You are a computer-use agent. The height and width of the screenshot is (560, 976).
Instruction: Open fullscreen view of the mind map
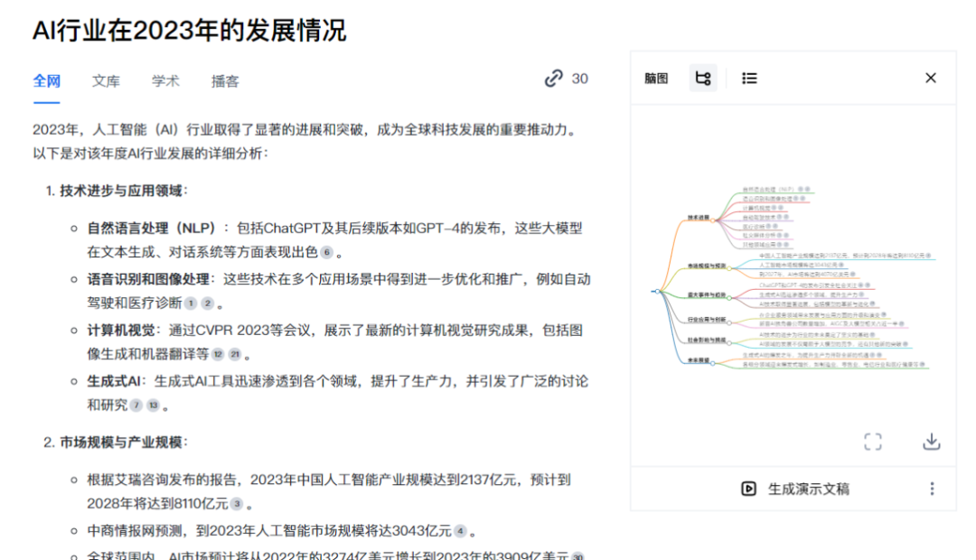tap(872, 442)
